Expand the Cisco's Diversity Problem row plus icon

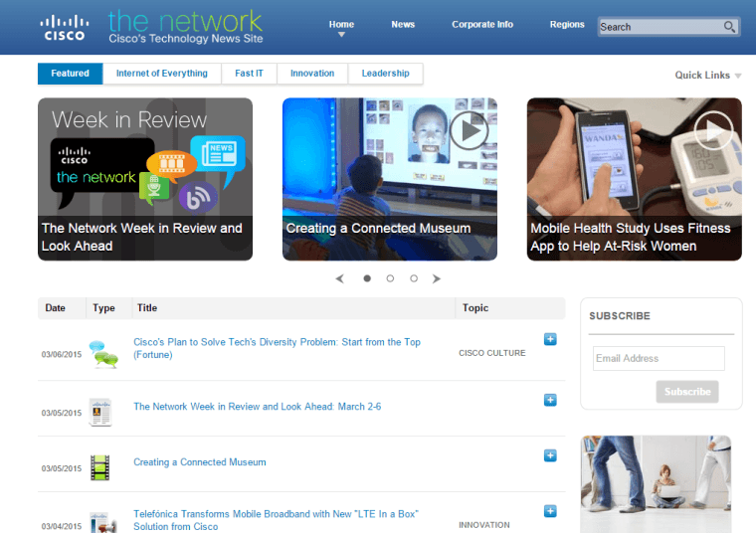[x=550, y=339]
